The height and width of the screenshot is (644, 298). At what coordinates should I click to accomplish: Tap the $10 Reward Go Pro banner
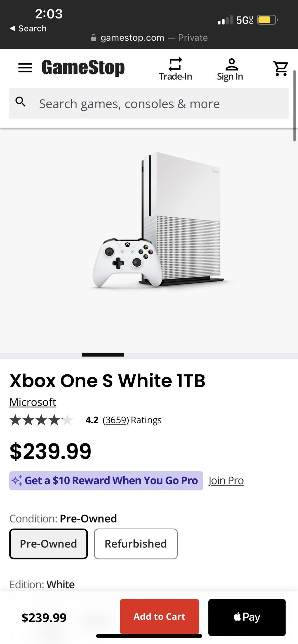(106, 481)
